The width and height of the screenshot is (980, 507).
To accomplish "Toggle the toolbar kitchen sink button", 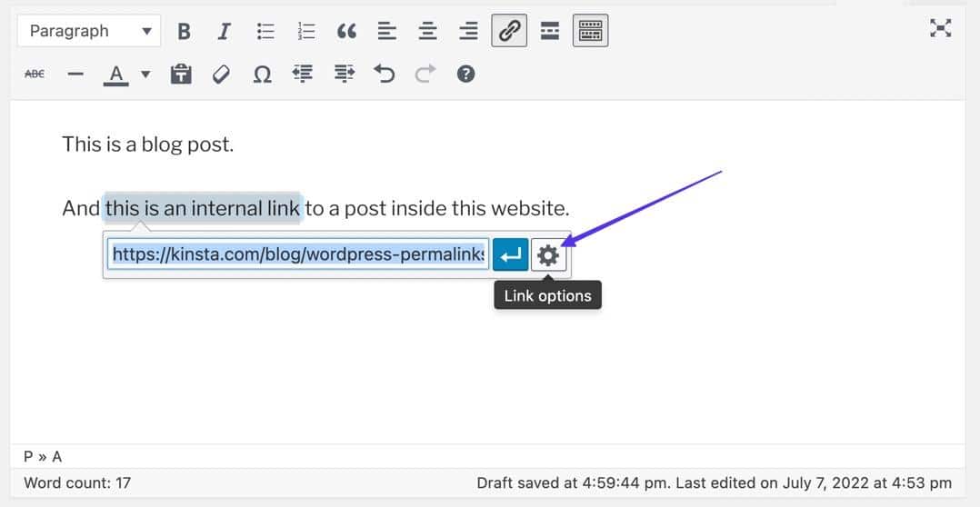I will point(590,32).
